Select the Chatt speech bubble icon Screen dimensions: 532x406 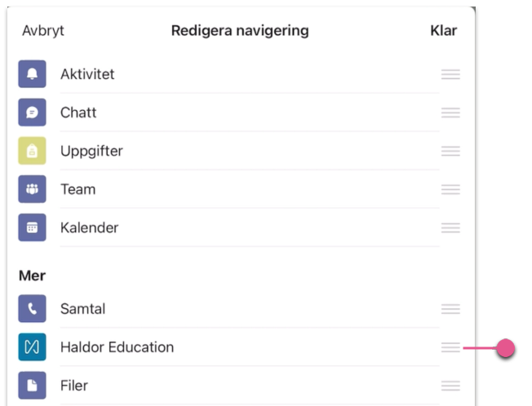pyautogui.click(x=33, y=113)
